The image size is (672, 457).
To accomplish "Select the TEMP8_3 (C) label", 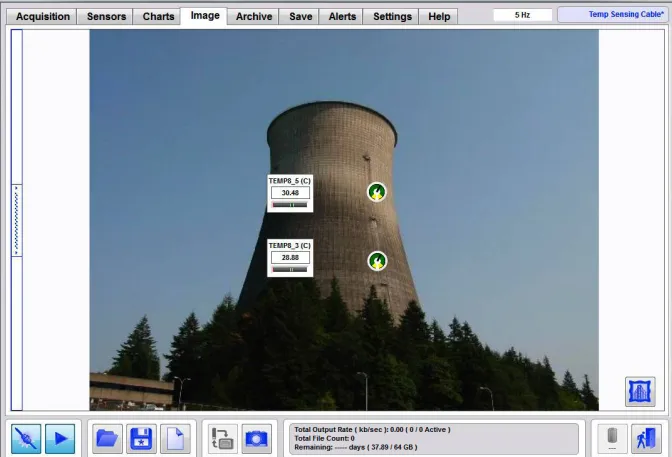I will (x=290, y=246).
